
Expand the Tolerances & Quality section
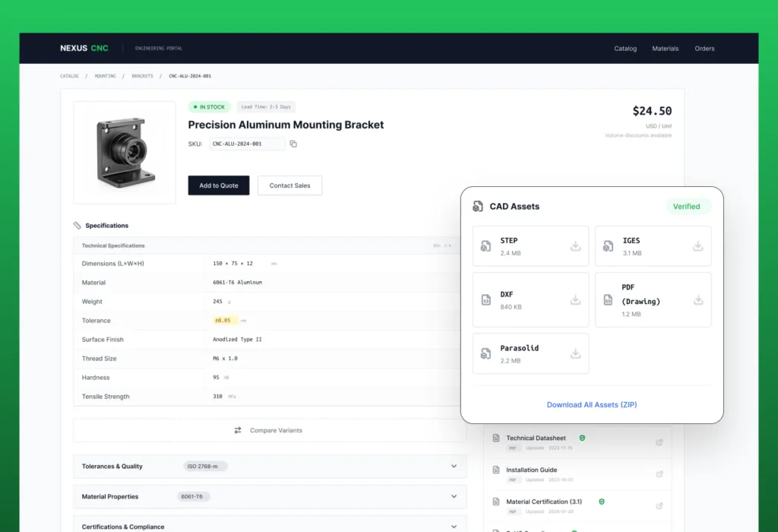tap(454, 466)
